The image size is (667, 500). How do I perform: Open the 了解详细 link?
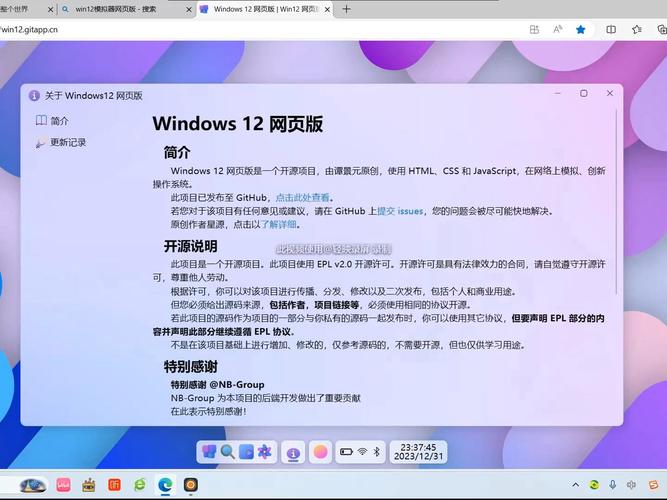click(x=278, y=224)
